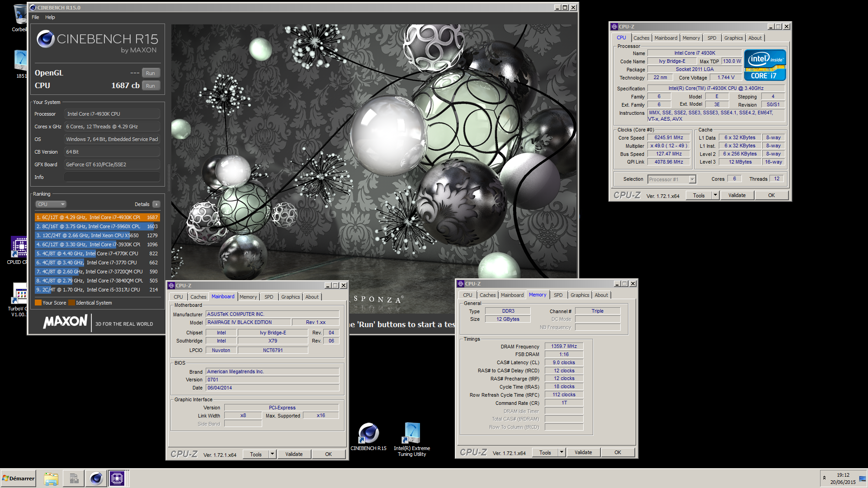Expand Tools dropdown arrow in Mainboard CPU-Z window
Viewport: 868px width, 488px height.
click(x=272, y=455)
